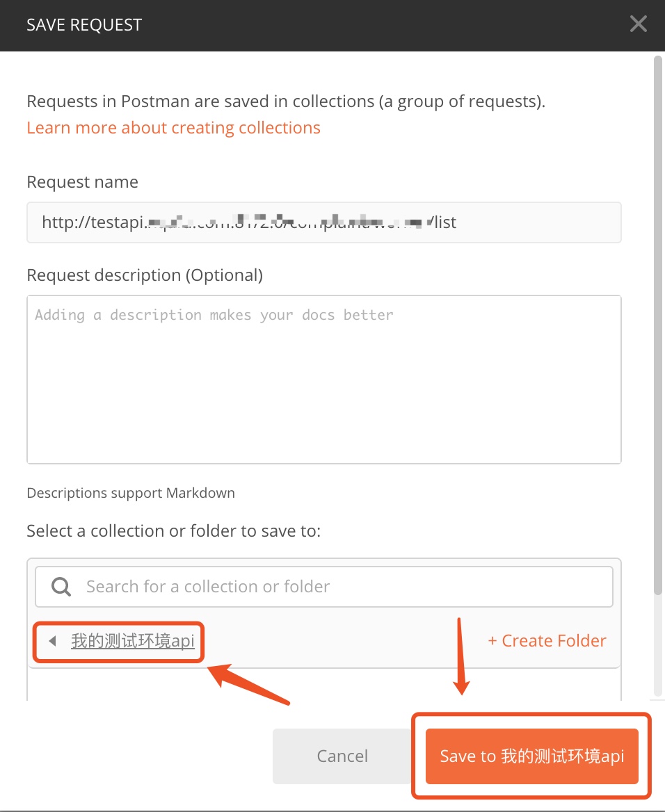This screenshot has height=812, width=665.
Task: Click the plus sign before Create Folder
Action: point(492,642)
